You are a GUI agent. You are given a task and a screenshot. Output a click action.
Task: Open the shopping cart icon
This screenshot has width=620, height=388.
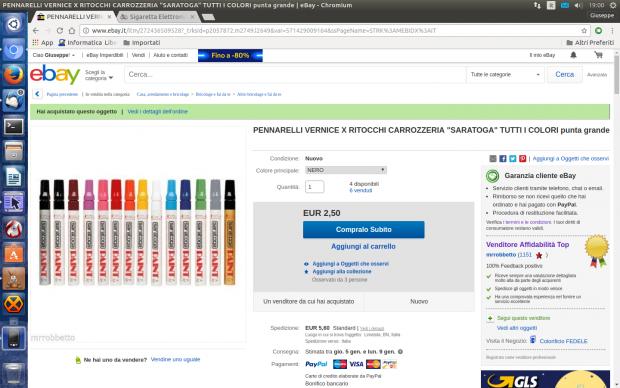click(x=598, y=55)
